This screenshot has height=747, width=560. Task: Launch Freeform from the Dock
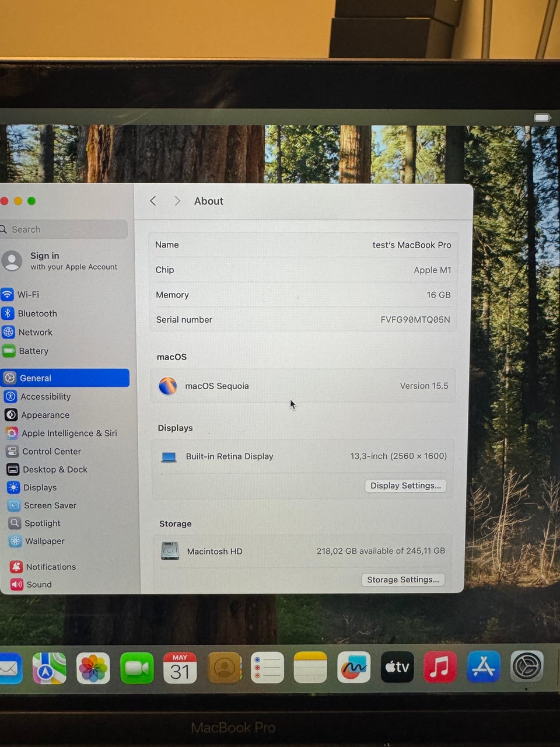354,667
